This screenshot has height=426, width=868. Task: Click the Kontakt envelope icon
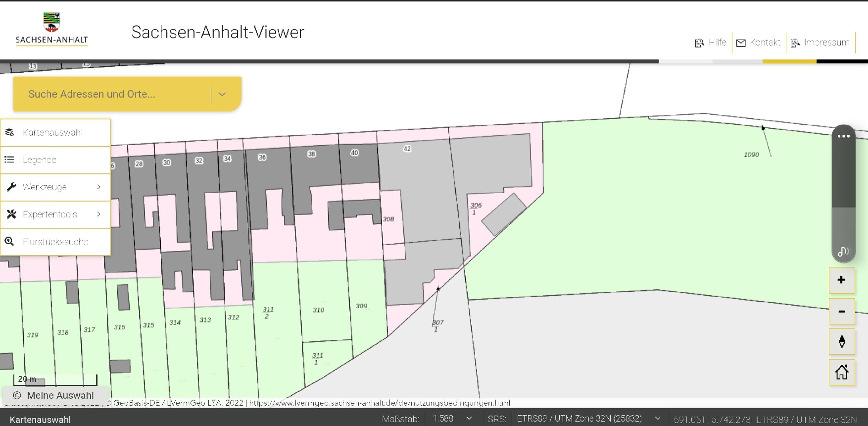coord(741,43)
